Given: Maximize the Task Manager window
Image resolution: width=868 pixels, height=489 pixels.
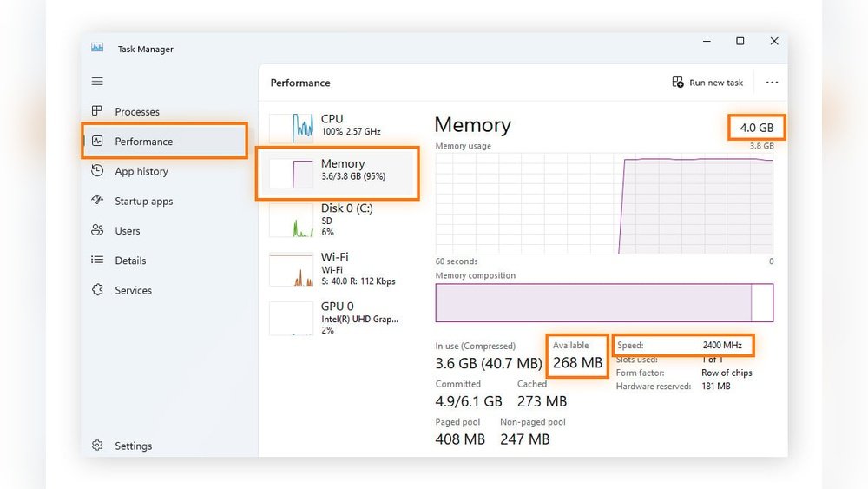Looking at the screenshot, I should (x=740, y=41).
